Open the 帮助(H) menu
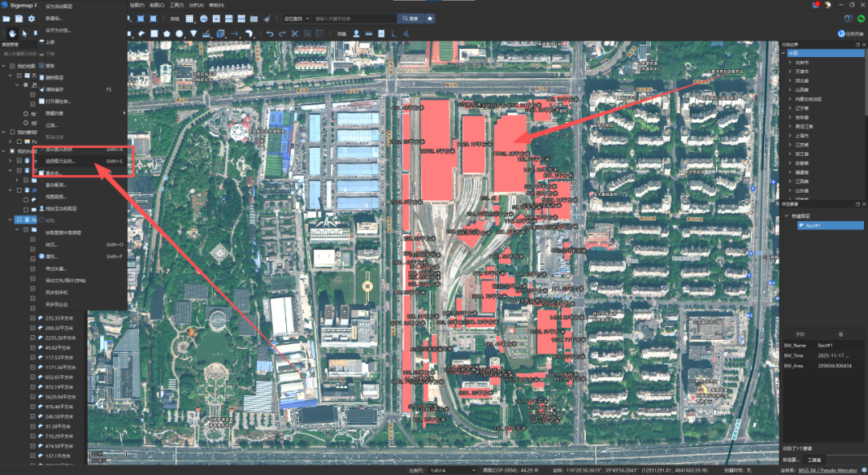This screenshot has width=868, height=475. [216, 5]
